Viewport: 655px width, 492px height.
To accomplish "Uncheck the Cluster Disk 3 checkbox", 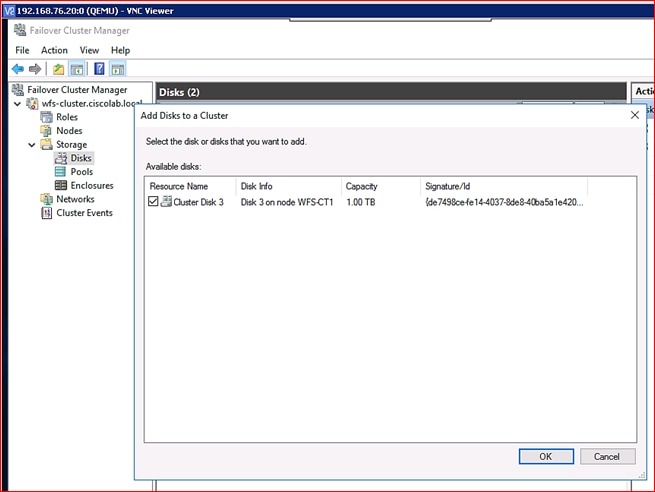I will (x=153, y=201).
